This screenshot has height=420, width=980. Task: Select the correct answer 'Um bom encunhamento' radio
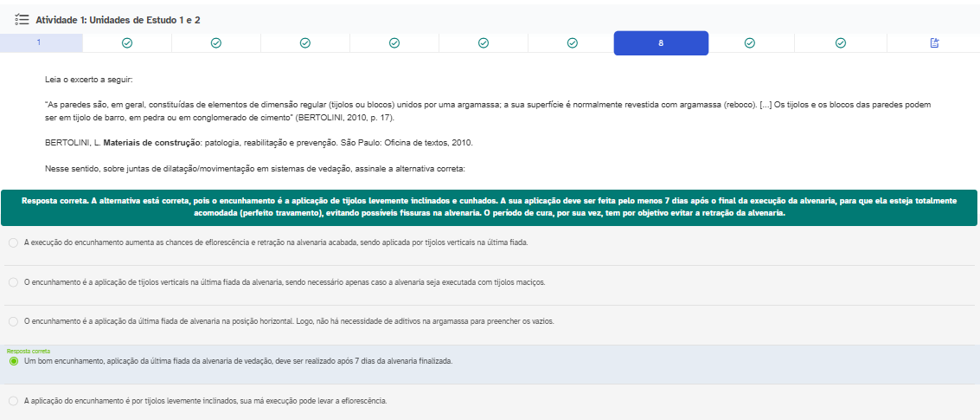(13, 361)
